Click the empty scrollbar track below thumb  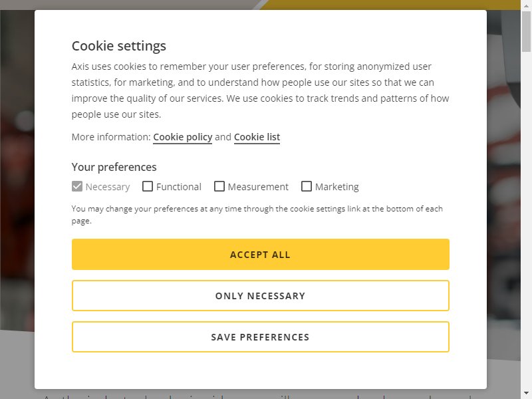click(526, 221)
